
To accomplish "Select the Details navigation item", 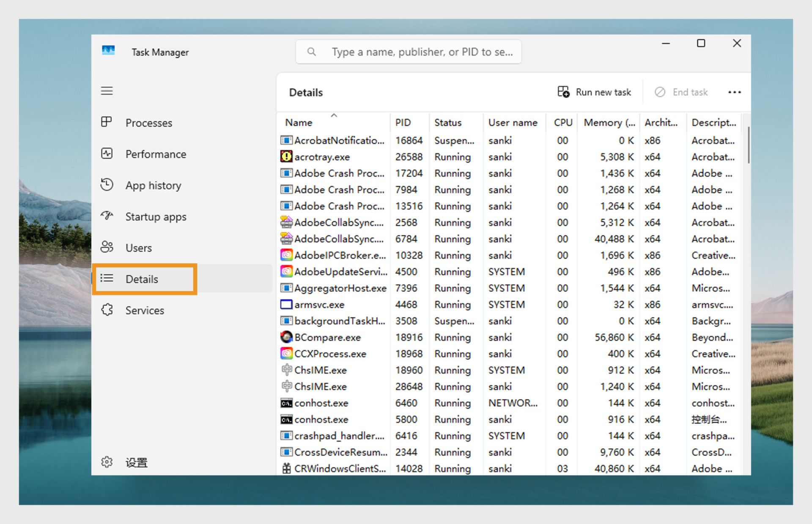I will (x=142, y=279).
